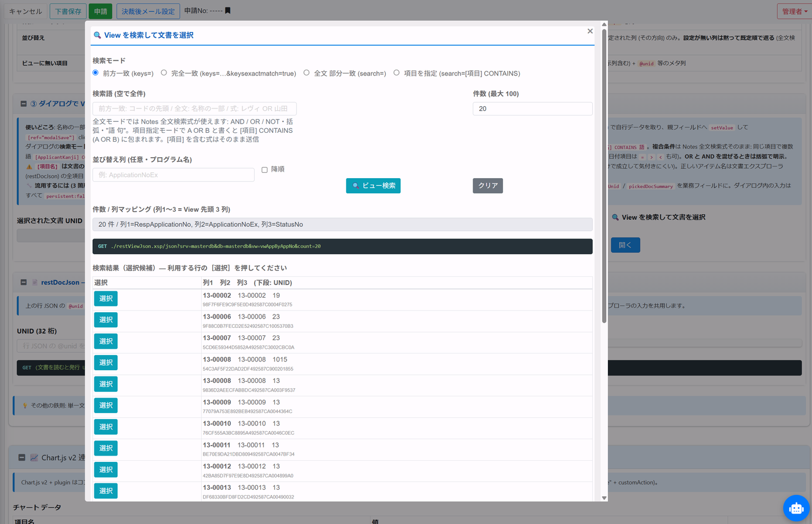The height and width of the screenshot is (524, 812).
Task: Click the 並び替え列 input field
Action: click(173, 175)
